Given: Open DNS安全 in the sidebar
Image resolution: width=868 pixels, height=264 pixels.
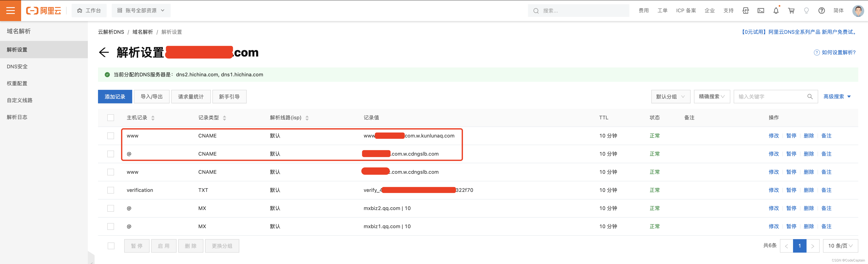Looking at the screenshot, I should 44,67.
